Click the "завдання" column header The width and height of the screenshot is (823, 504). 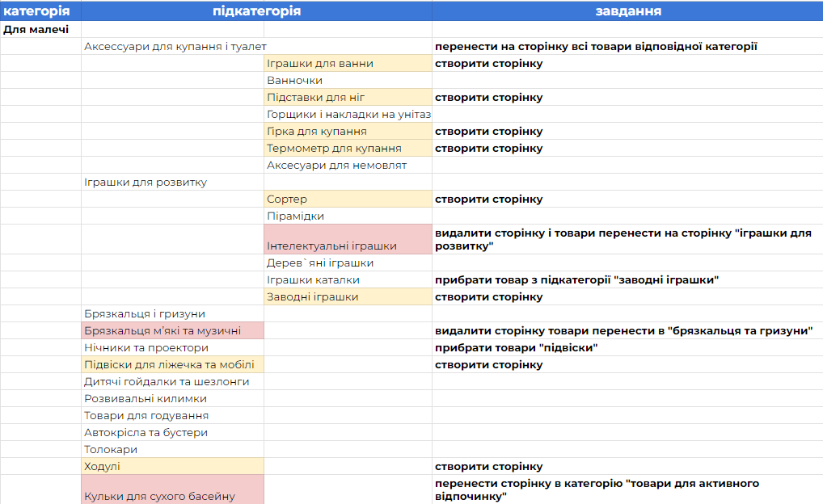[x=627, y=11]
